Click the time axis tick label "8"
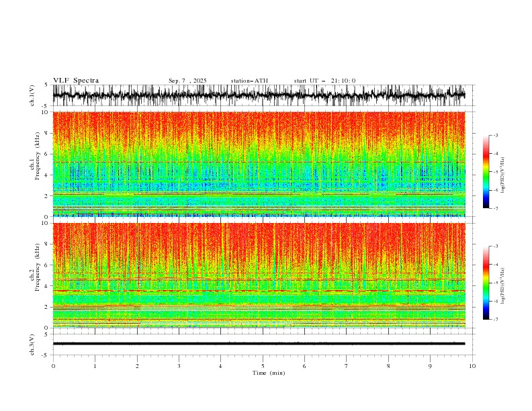532x411 pixels. [x=388, y=366]
